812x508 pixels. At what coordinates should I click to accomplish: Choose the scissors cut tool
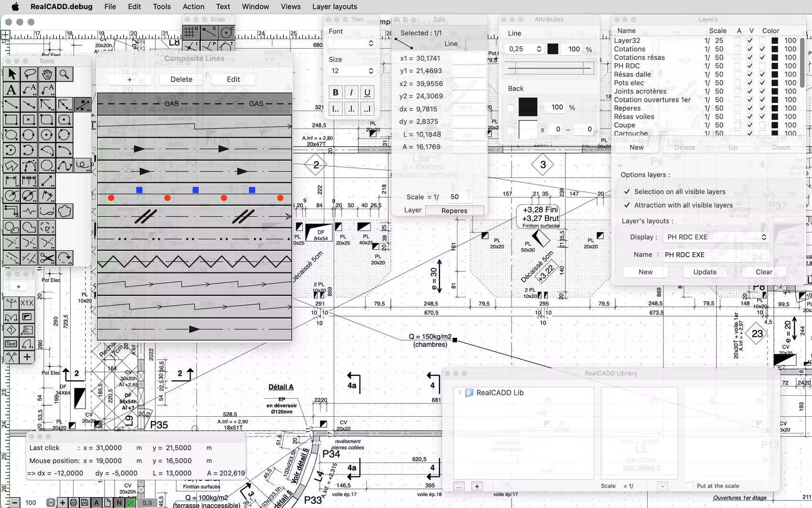tap(47, 258)
